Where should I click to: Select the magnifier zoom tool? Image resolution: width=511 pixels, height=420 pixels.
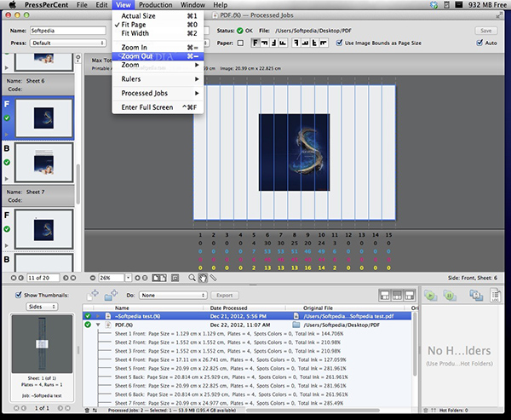(192, 278)
